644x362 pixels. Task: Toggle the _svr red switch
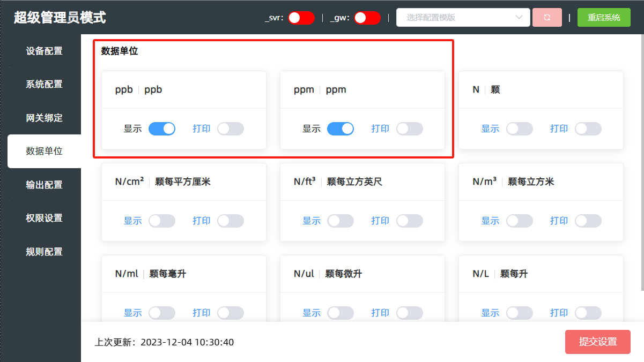click(x=301, y=18)
